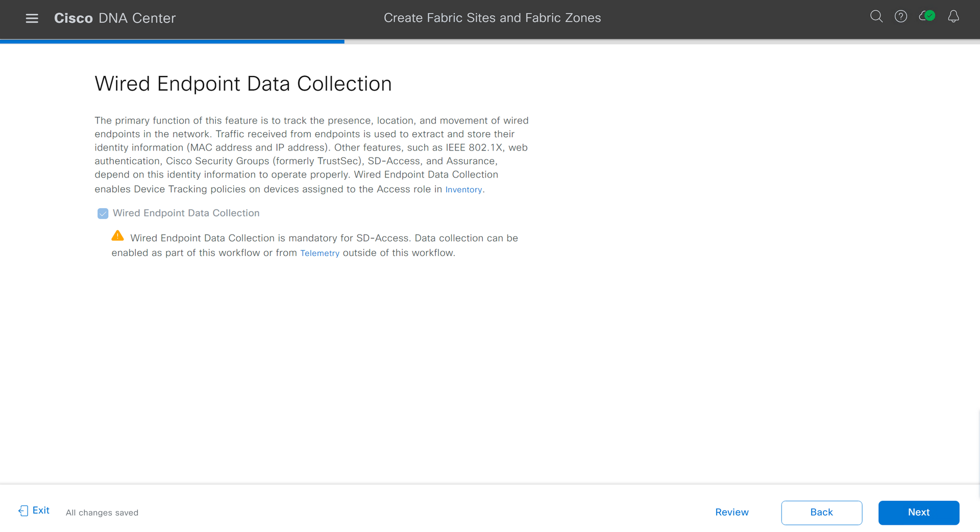Image resolution: width=980 pixels, height=532 pixels.
Task: Open help using the question mark icon
Action: click(901, 16)
